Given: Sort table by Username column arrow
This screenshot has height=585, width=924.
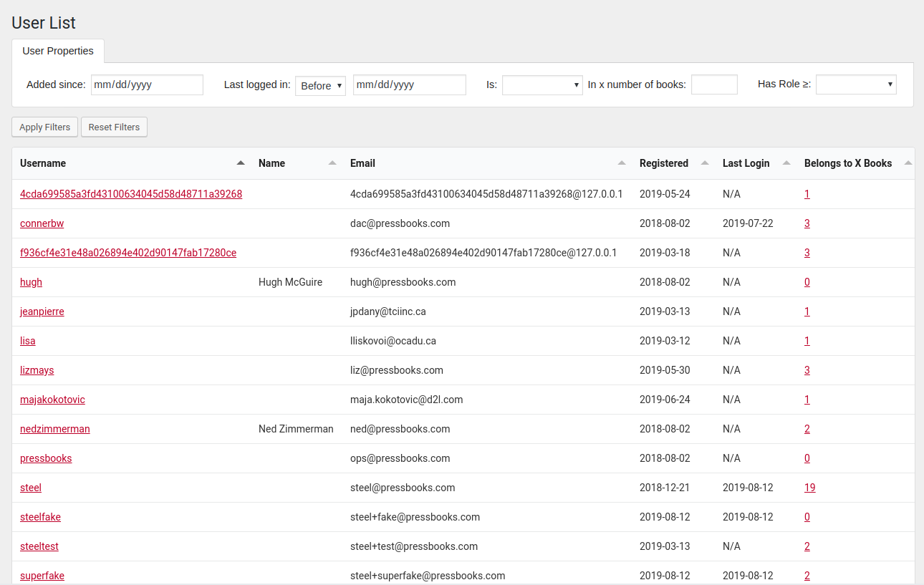Looking at the screenshot, I should coord(241,163).
